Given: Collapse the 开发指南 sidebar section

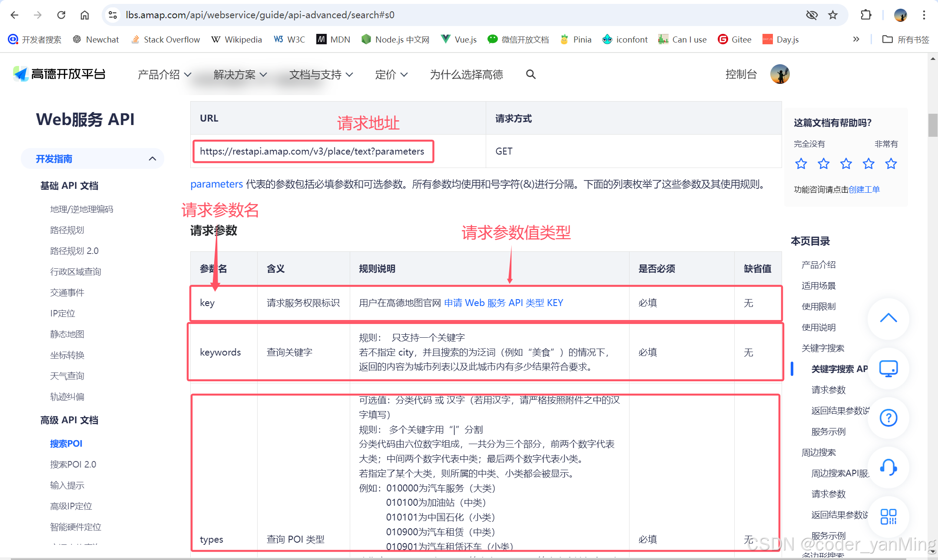Looking at the screenshot, I should pyautogui.click(x=152, y=158).
